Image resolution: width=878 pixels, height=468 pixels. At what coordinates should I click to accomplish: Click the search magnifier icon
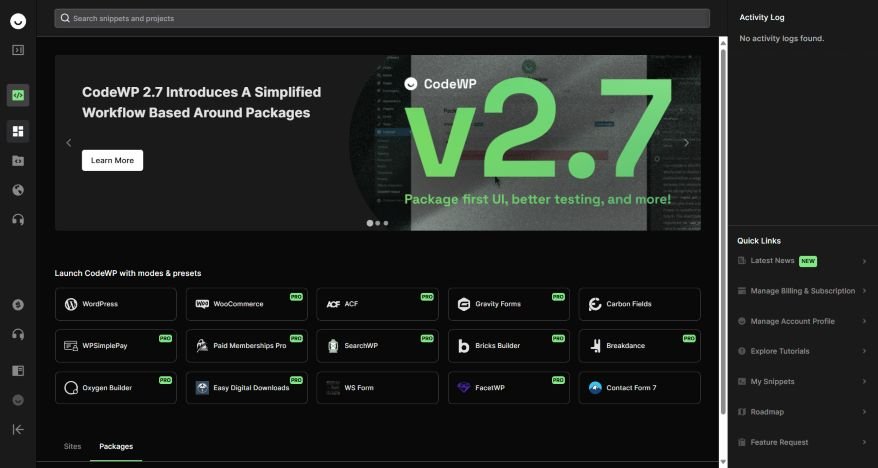tap(65, 18)
